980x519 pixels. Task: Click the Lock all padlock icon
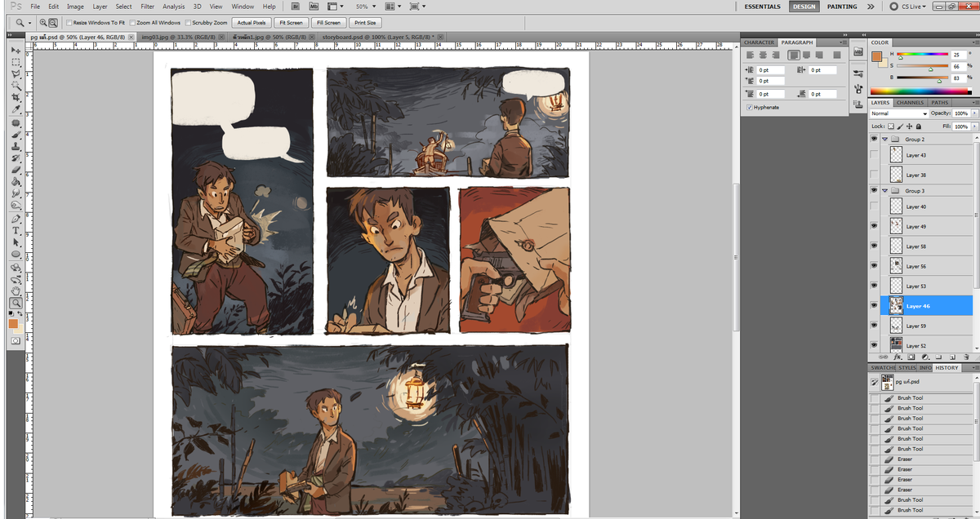click(x=919, y=126)
